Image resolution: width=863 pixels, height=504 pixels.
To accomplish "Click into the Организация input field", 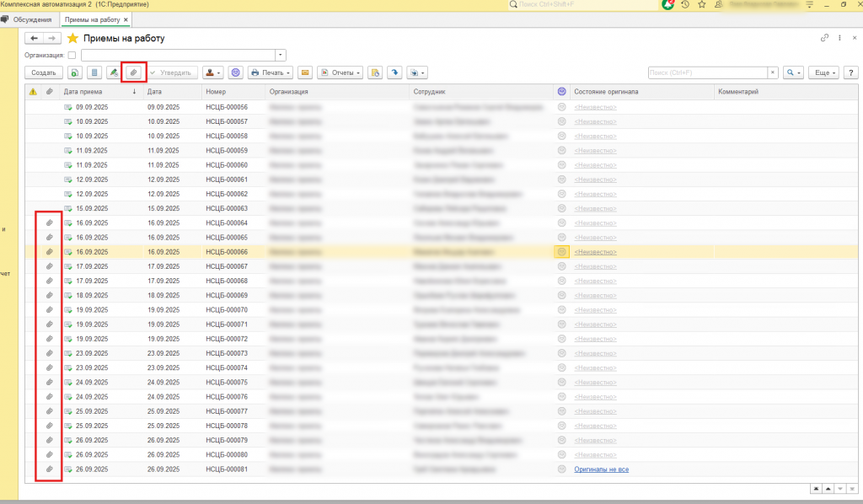I will point(179,55).
